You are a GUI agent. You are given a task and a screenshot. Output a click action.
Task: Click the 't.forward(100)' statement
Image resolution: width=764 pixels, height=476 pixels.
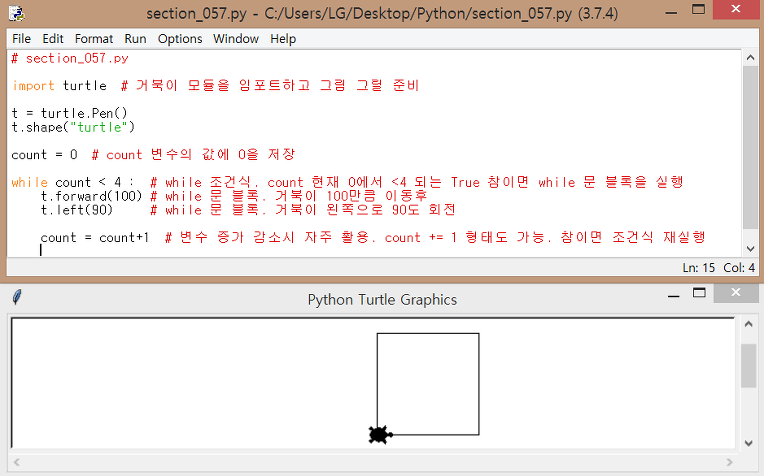tap(91, 196)
